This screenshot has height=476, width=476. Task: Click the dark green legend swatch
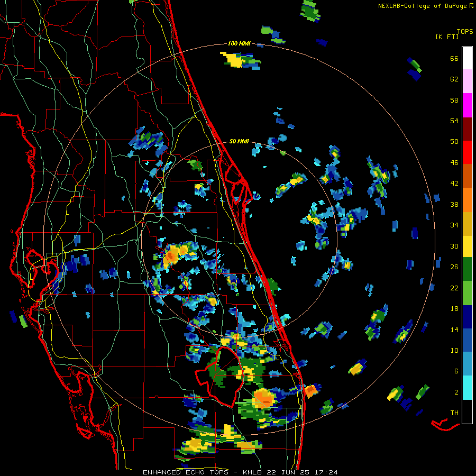click(467, 269)
